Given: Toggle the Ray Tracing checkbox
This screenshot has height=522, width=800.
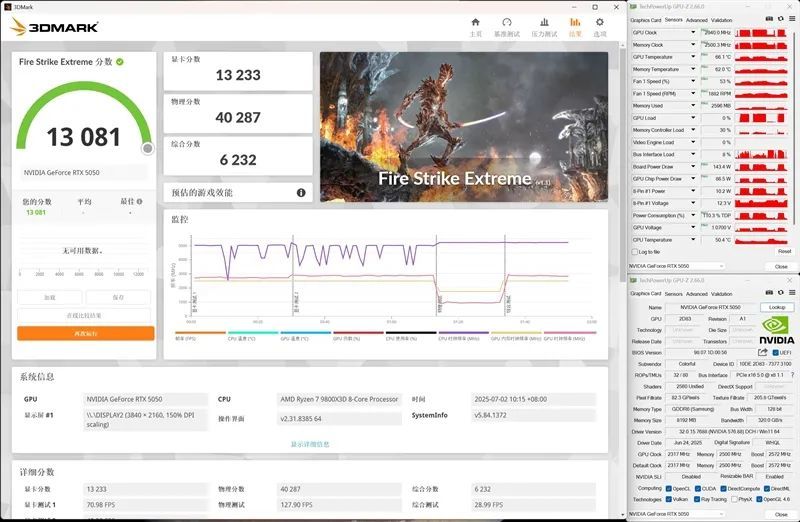Looking at the screenshot, I should click(696, 499).
